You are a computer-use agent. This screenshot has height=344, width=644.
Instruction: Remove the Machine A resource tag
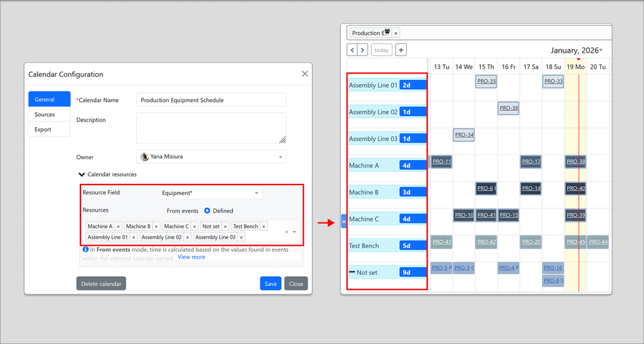pyautogui.click(x=118, y=227)
